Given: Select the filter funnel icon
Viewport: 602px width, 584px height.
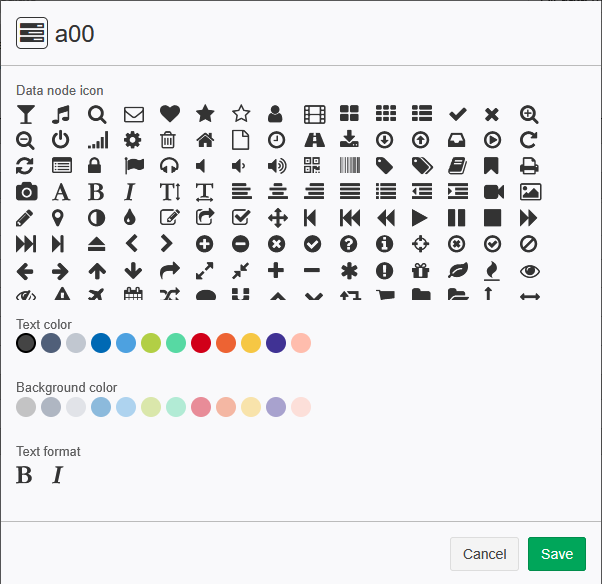Looking at the screenshot, I should point(26,114).
